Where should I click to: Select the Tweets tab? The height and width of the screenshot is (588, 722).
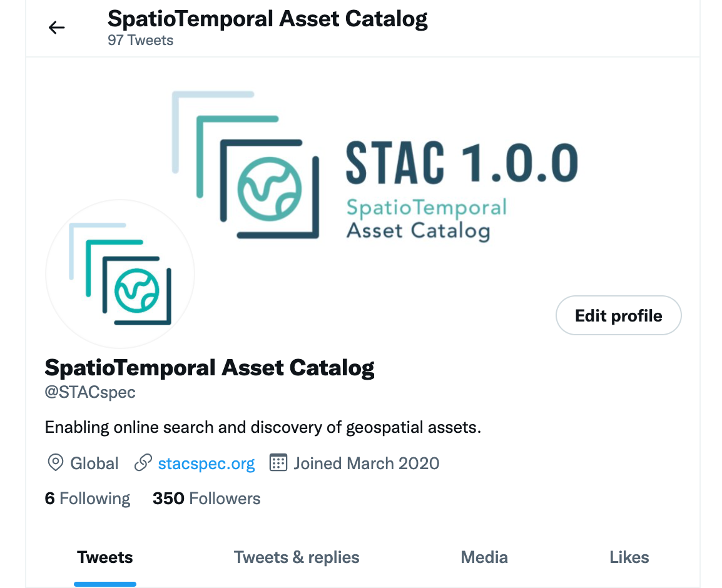[x=105, y=557]
